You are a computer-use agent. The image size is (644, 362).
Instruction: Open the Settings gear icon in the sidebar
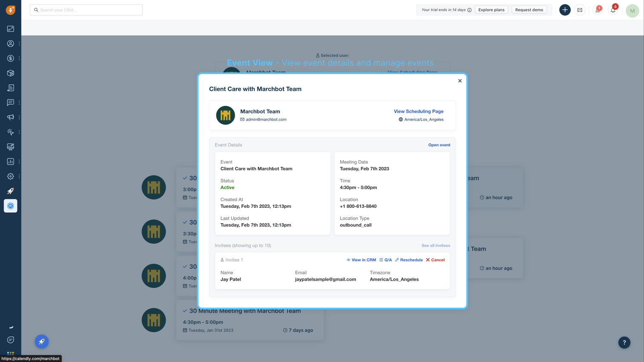[x=10, y=175]
